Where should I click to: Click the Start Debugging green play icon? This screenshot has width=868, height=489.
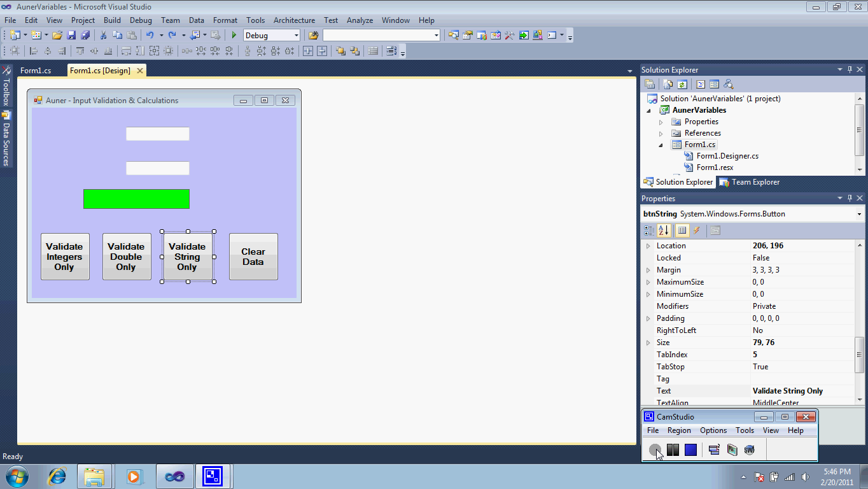[x=234, y=36]
